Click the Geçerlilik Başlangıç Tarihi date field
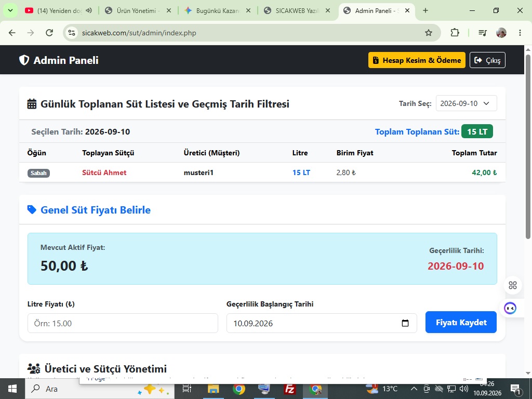532x399 pixels. click(x=322, y=323)
